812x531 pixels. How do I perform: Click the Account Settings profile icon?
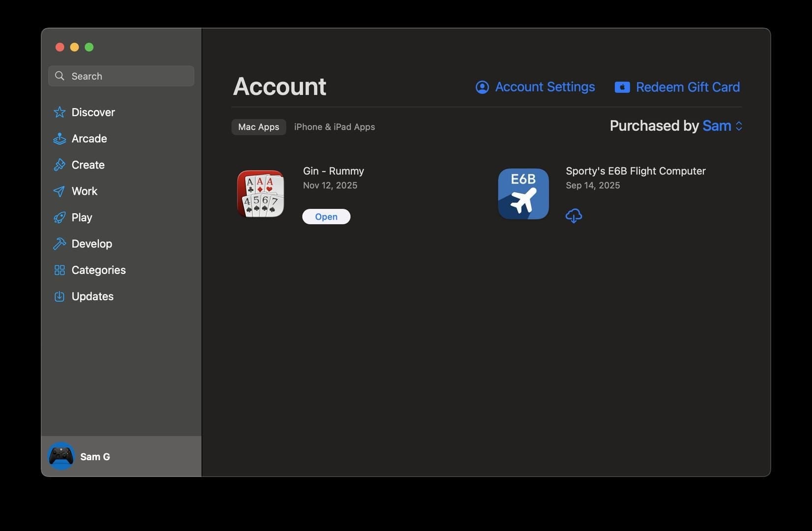coord(482,87)
